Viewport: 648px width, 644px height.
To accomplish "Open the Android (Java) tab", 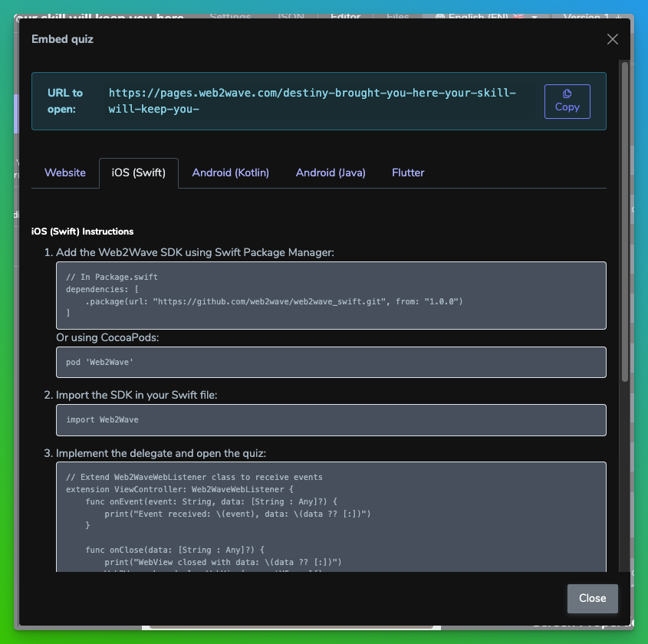I will [331, 172].
